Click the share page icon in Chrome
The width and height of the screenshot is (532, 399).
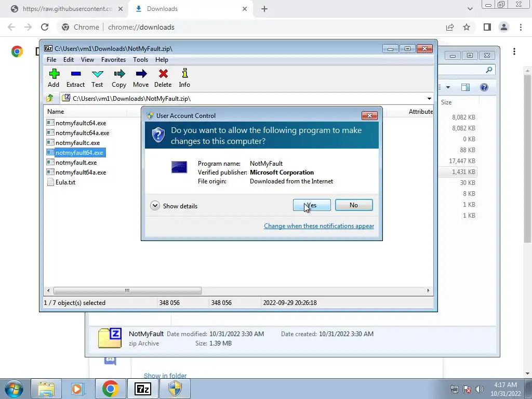click(x=450, y=27)
